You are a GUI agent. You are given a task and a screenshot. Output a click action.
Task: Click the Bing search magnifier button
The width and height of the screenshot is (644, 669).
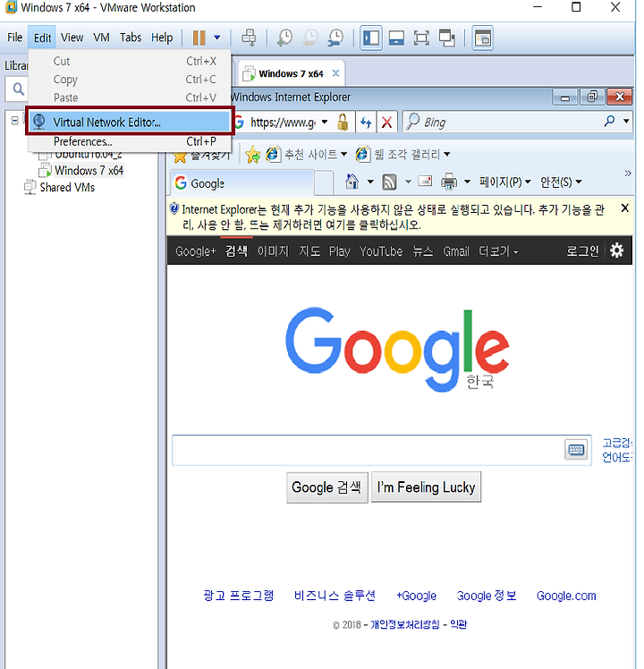610,122
